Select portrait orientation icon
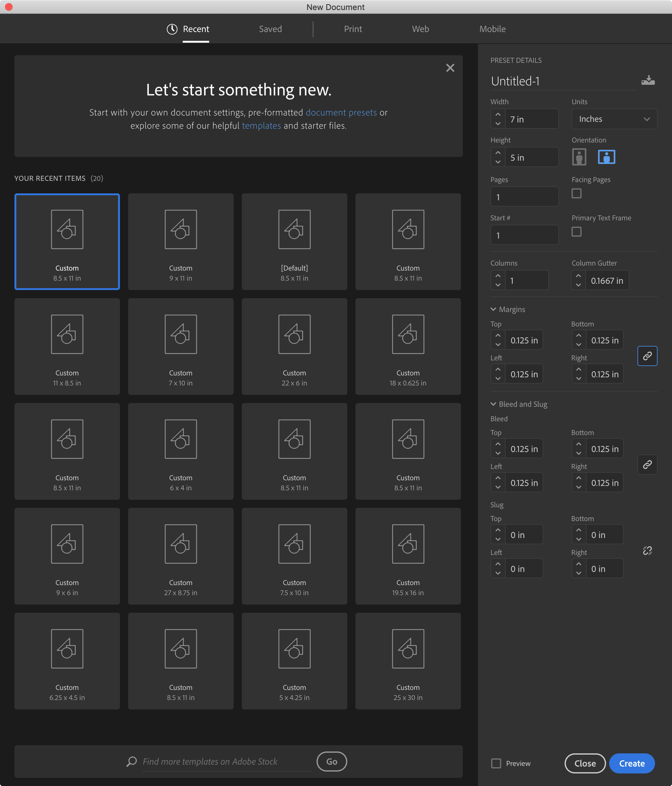 click(x=579, y=157)
